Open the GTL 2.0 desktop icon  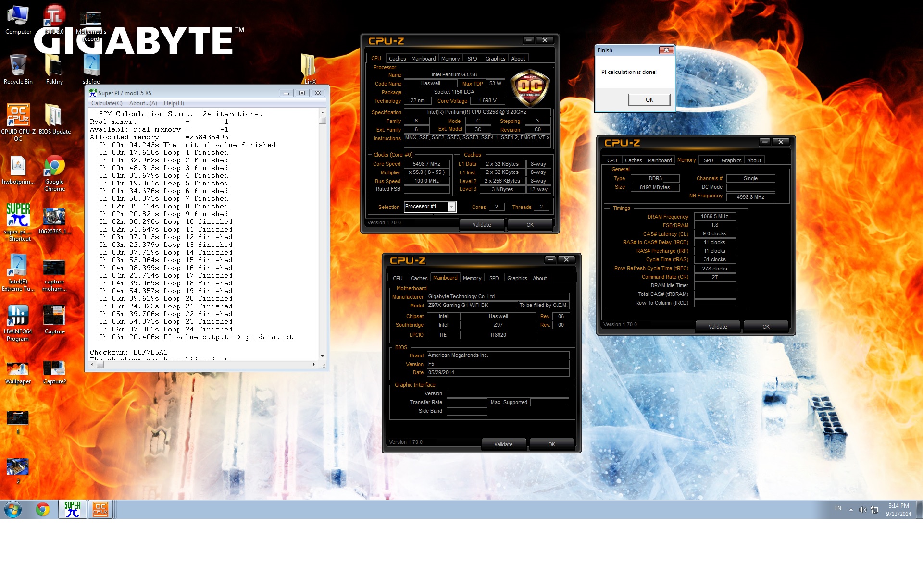tap(54, 20)
